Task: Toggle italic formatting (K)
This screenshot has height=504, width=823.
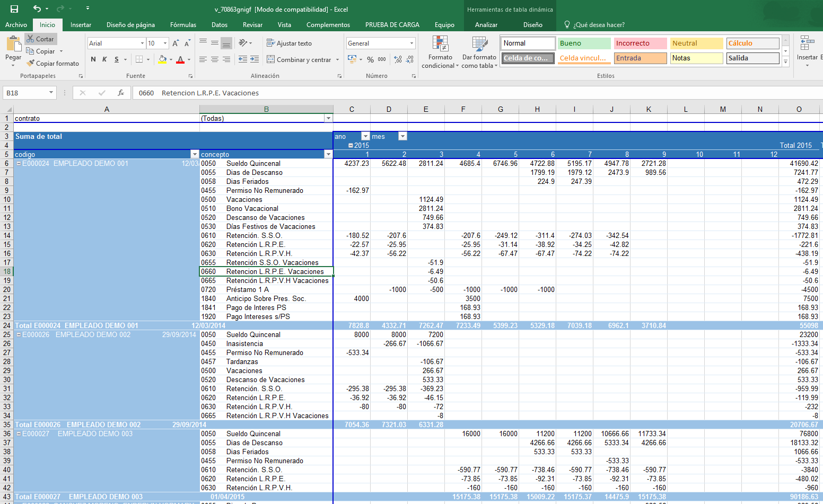Action: pyautogui.click(x=104, y=59)
